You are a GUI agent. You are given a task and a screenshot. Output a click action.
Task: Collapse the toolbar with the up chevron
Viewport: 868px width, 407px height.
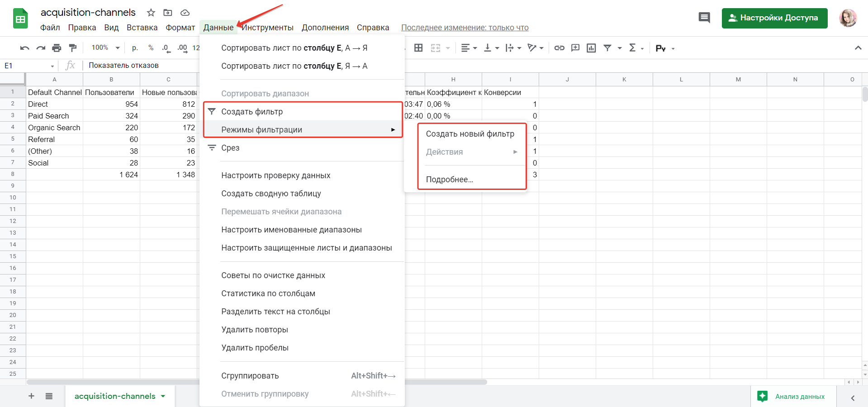click(858, 48)
